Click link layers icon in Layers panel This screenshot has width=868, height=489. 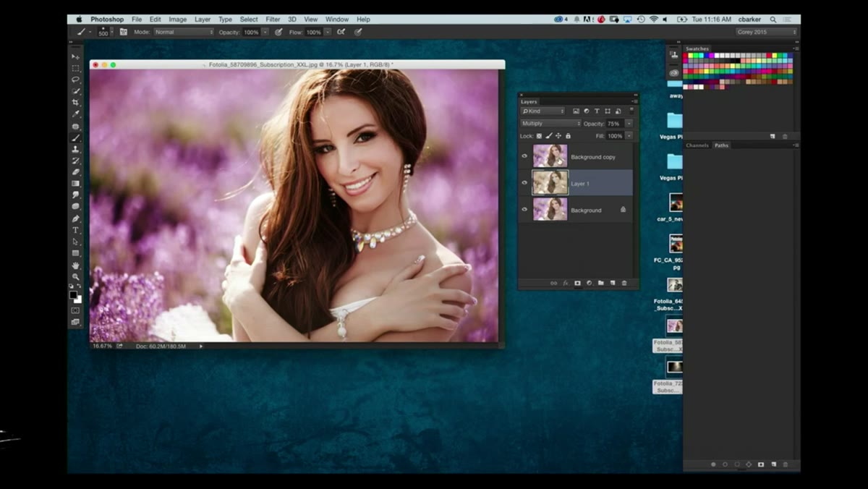pyautogui.click(x=553, y=283)
